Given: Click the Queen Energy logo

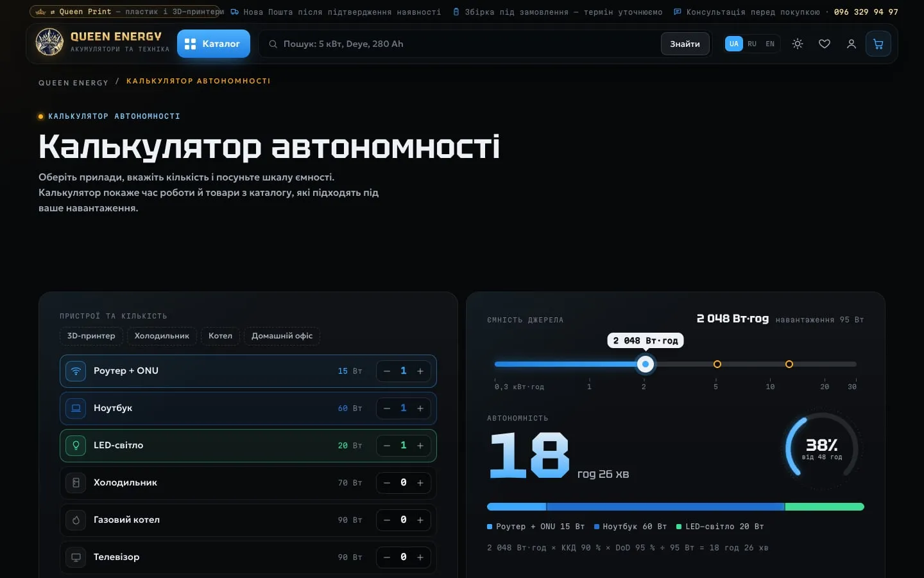Looking at the screenshot, I should pyautogui.click(x=103, y=42).
